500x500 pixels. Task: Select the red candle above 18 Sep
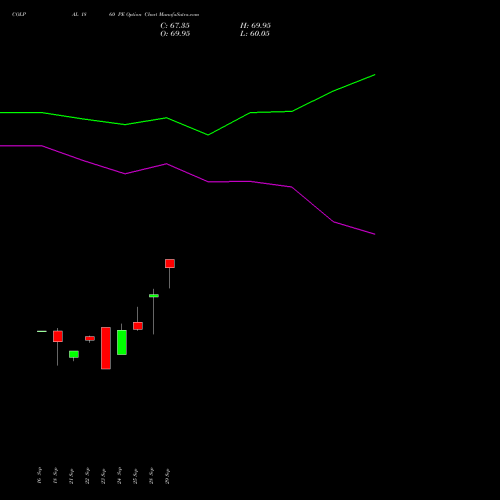[58, 336]
